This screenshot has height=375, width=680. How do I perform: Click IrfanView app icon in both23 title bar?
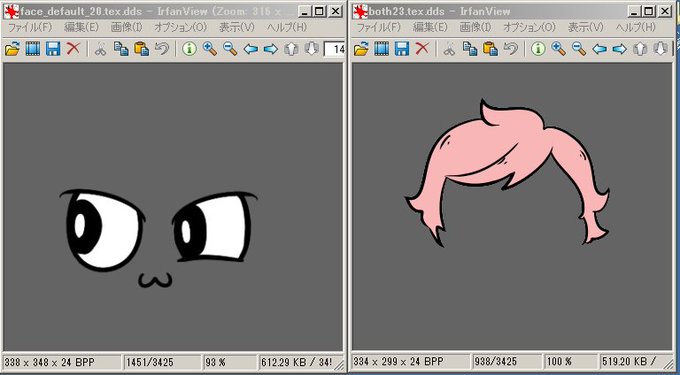point(360,11)
